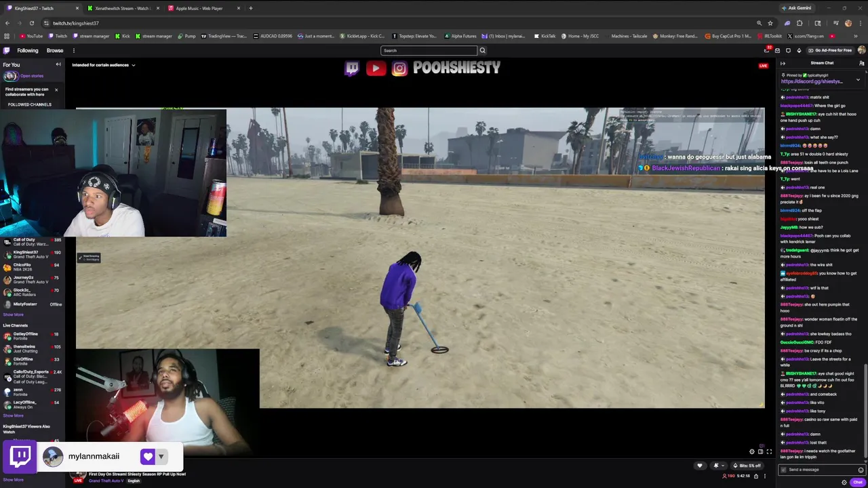The height and width of the screenshot is (488, 868).
Task: Click the search magnifier button
Action: (x=483, y=50)
